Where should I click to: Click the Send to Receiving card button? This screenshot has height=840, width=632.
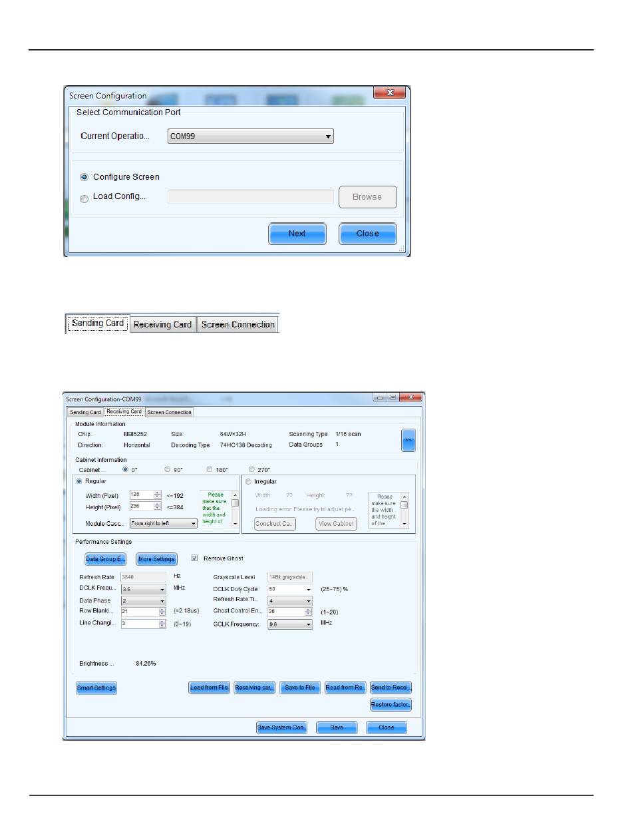391,688
